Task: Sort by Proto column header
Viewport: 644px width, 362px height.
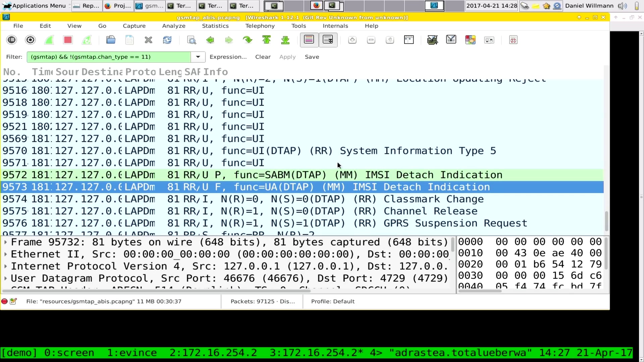Action: (141, 72)
